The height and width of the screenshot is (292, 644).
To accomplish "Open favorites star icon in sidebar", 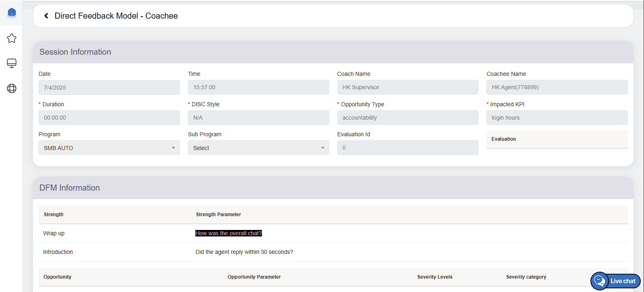I will pos(12,38).
